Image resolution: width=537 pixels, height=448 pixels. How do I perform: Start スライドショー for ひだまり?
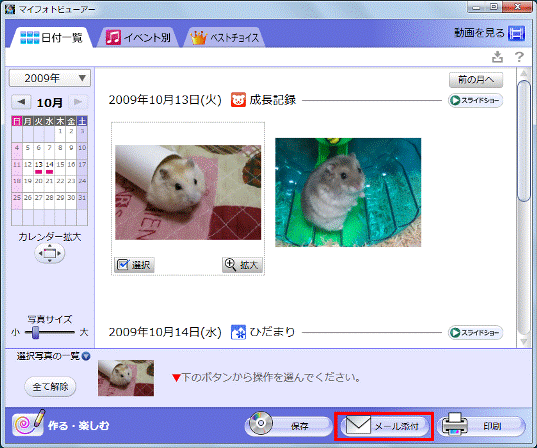[x=475, y=333]
